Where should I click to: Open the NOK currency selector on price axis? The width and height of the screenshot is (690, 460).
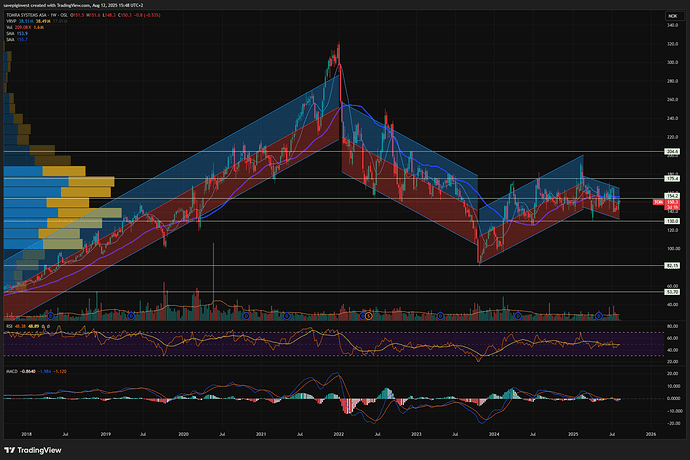672,15
